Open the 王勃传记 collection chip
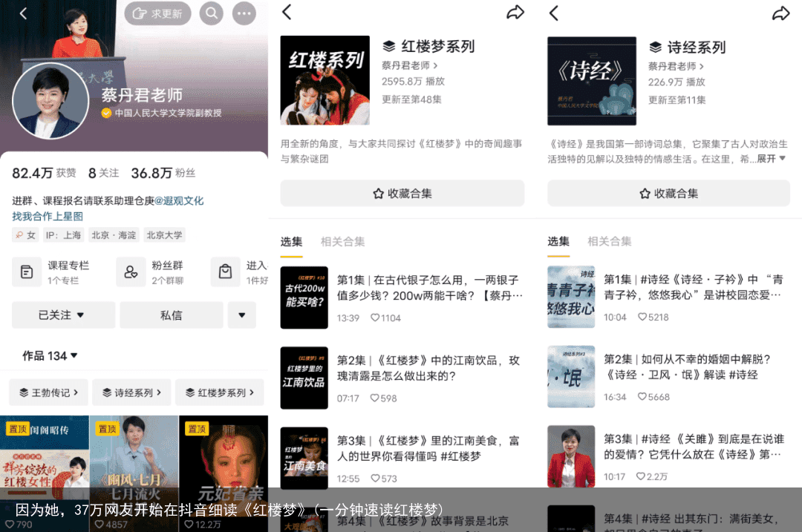 pos(48,393)
